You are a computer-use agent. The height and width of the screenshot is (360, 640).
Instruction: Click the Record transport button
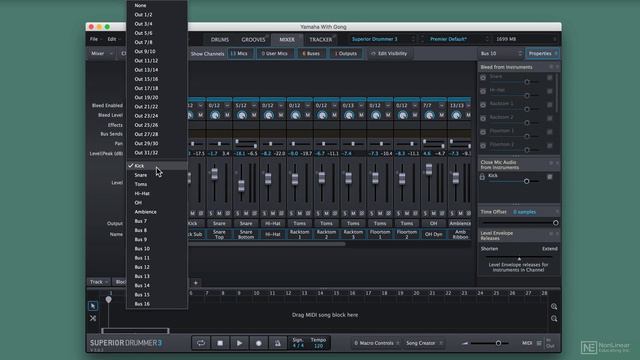click(x=258, y=343)
